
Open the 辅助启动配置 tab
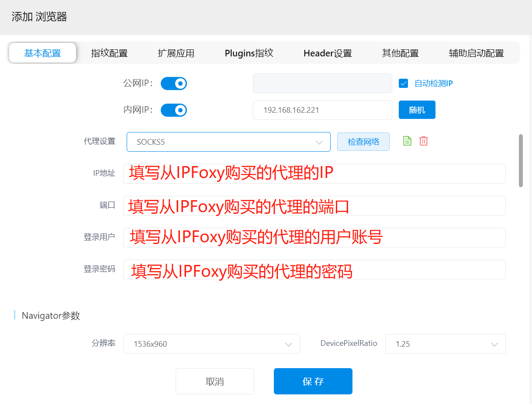tap(477, 53)
